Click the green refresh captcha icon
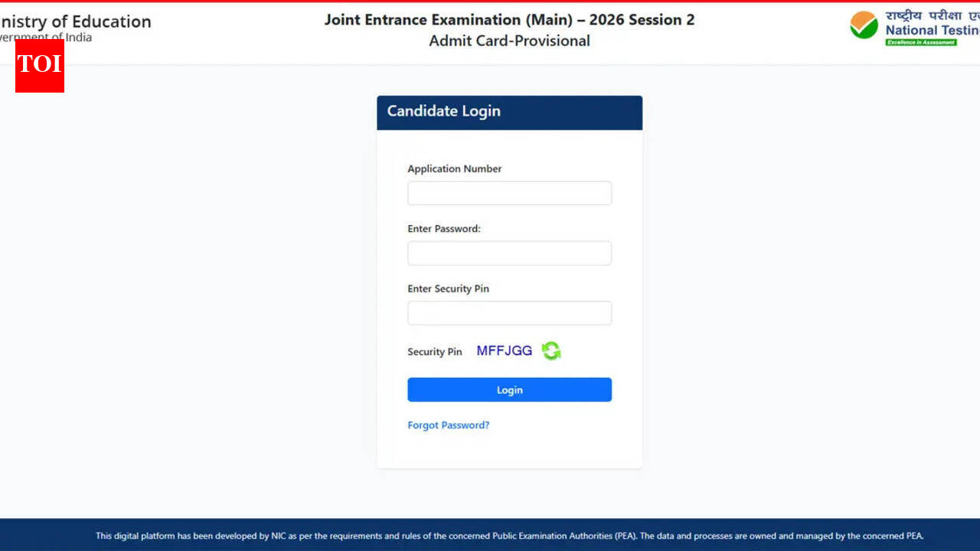The image size is (980, 551). click(x=551, y=351)
